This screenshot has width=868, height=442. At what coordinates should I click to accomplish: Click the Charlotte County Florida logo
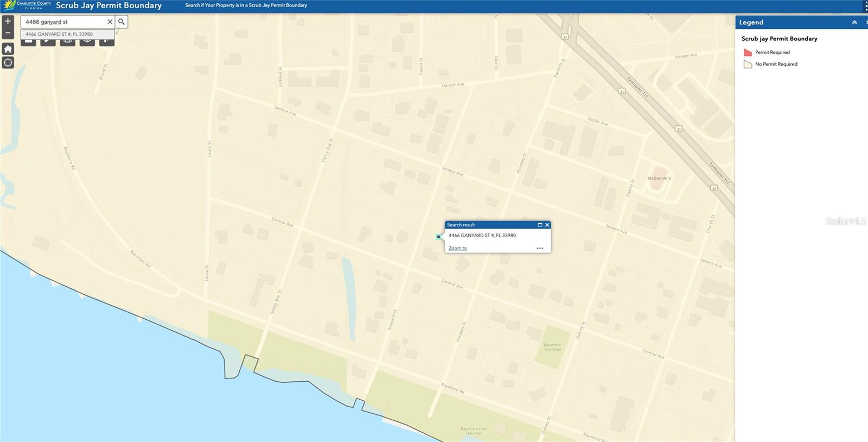coord(27,5)
